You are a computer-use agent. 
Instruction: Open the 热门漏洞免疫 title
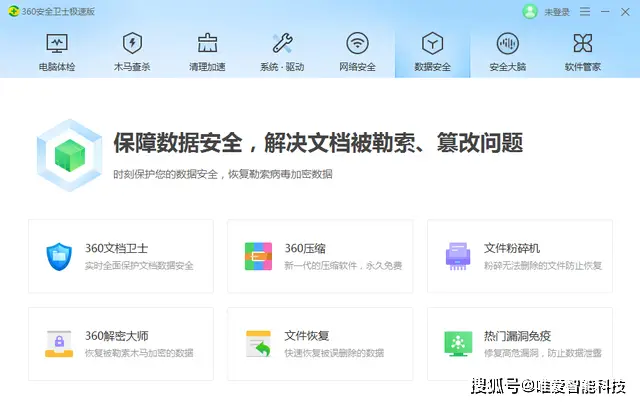pos(518,336)
